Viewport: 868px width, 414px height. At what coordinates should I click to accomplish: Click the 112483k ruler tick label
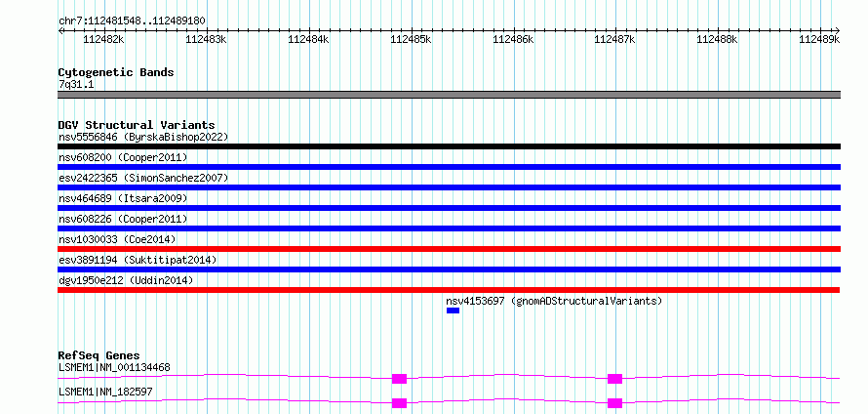click(206, 39)
